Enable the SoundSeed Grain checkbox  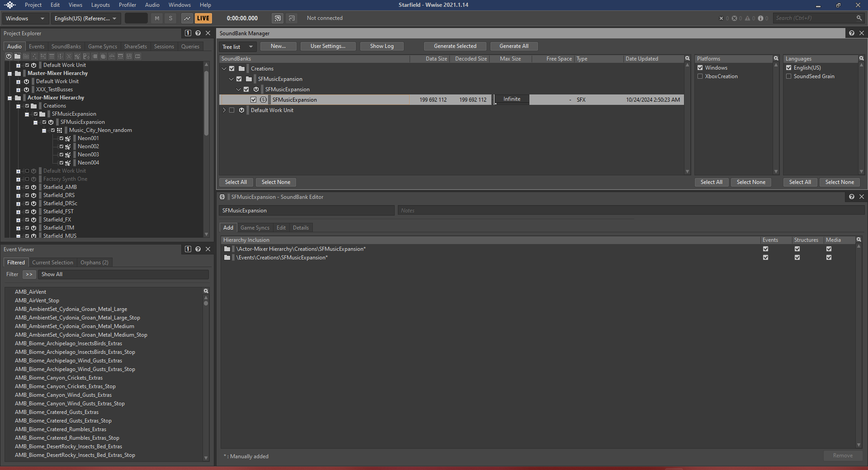coord(789,76)
